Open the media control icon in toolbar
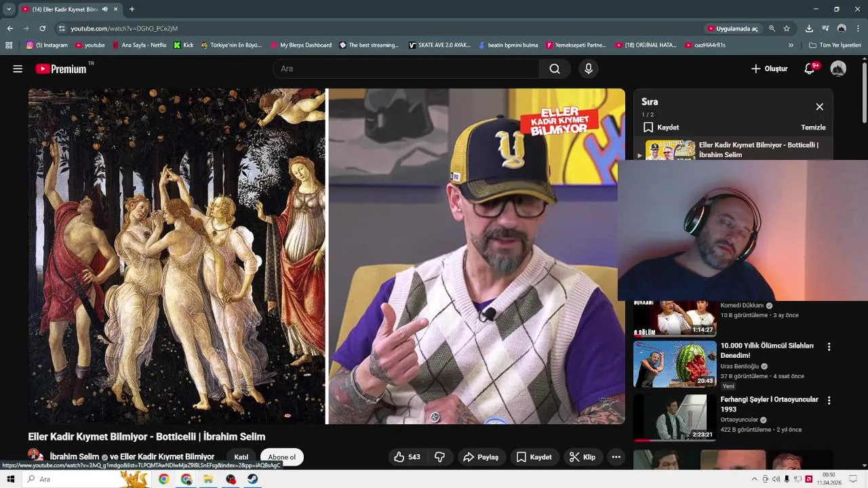Viewport: 868px width, 488px height. (x=825, y=28)
